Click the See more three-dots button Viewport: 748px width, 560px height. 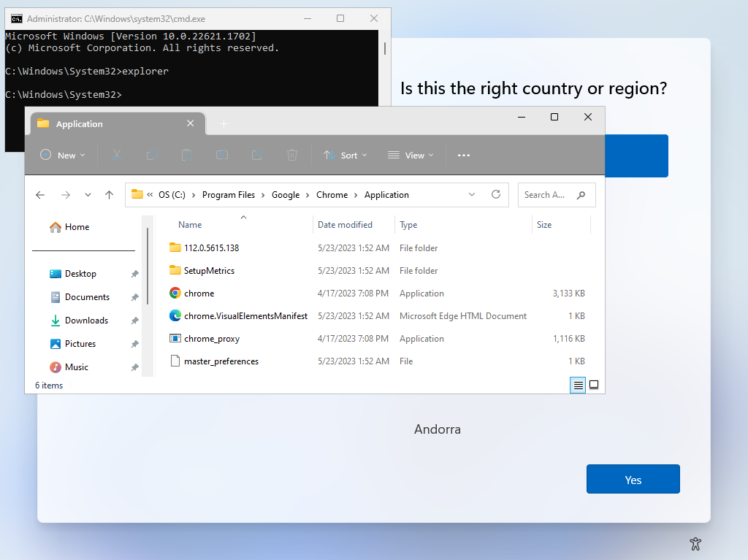coord(463,156)
